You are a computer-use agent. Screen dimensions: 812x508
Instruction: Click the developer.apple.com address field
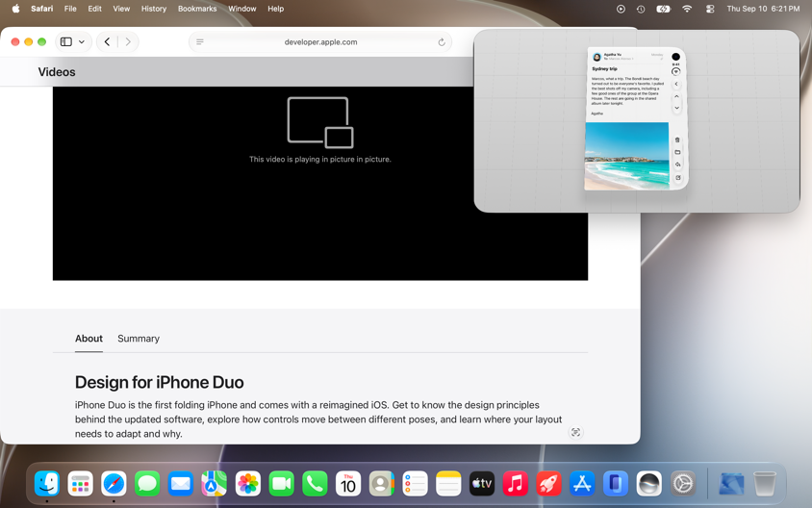click(320, 42)
